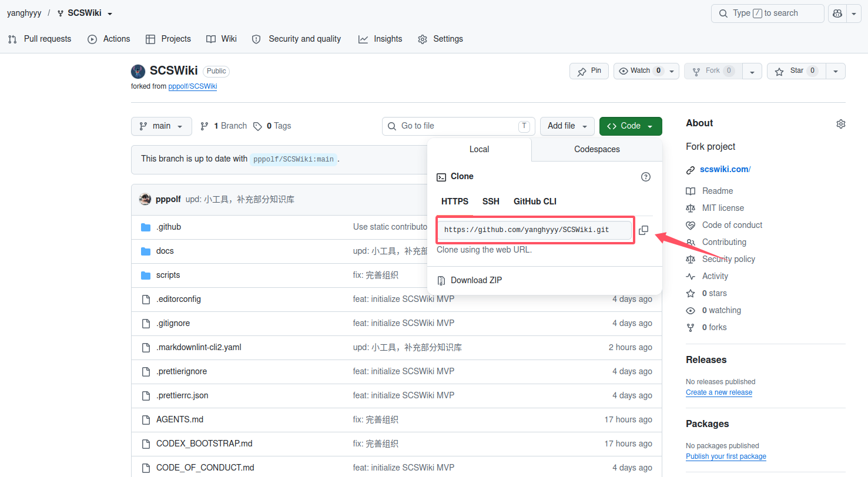Viewport: 868px width, 477px height.
Task: Switch to the Codespaces tab
Action: [x=597, y=150]
